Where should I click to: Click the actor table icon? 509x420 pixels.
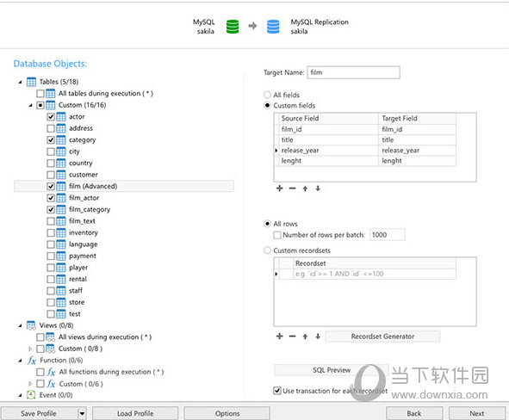click(60, 116)
